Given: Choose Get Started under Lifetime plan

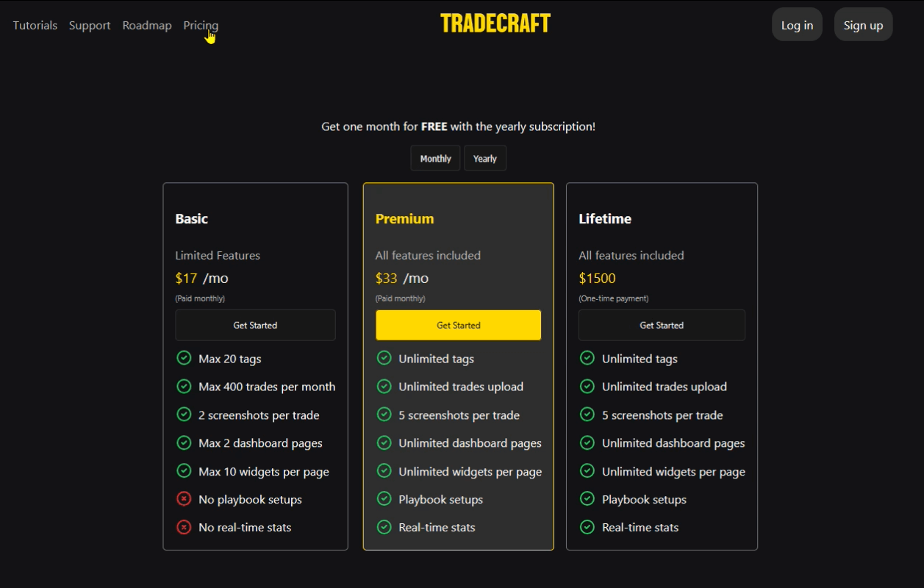Looking at the screenshot, I should tap(662, 325).
